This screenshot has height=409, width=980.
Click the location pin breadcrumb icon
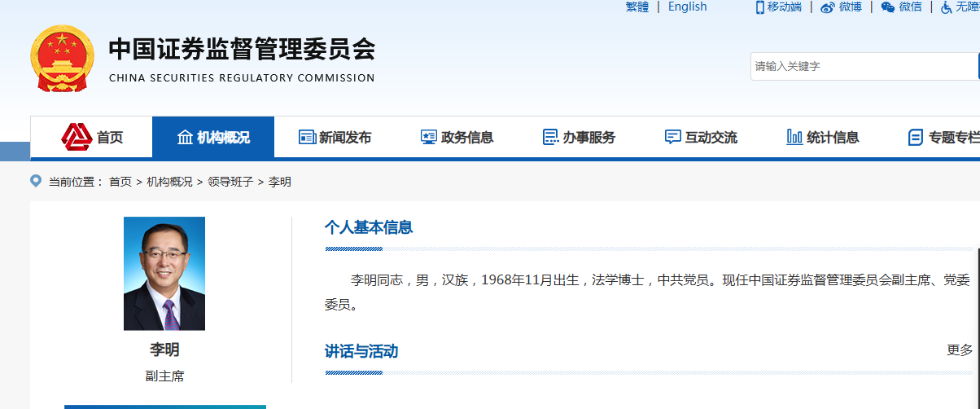pos(36,181)
